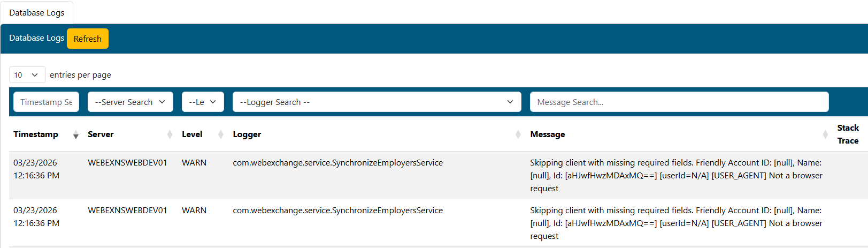
Task: Sort by the Server column header
Action: pos(101,134)
